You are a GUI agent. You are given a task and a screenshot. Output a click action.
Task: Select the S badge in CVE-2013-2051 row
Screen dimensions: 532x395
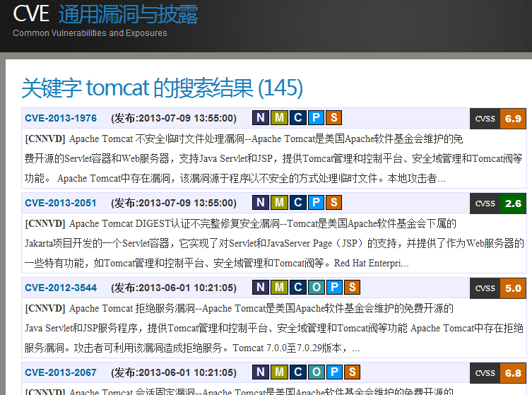334,203
